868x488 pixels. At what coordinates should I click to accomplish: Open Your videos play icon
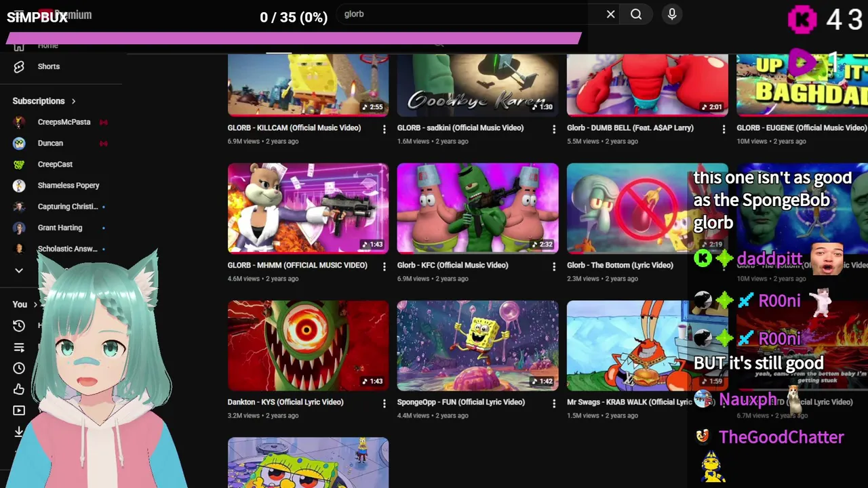19,410
